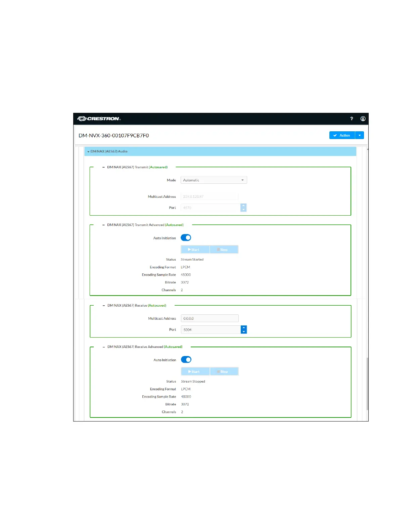Decrease the Transmit Port value
This screenshot has width=411, height=532.
[x=243, y=210]
